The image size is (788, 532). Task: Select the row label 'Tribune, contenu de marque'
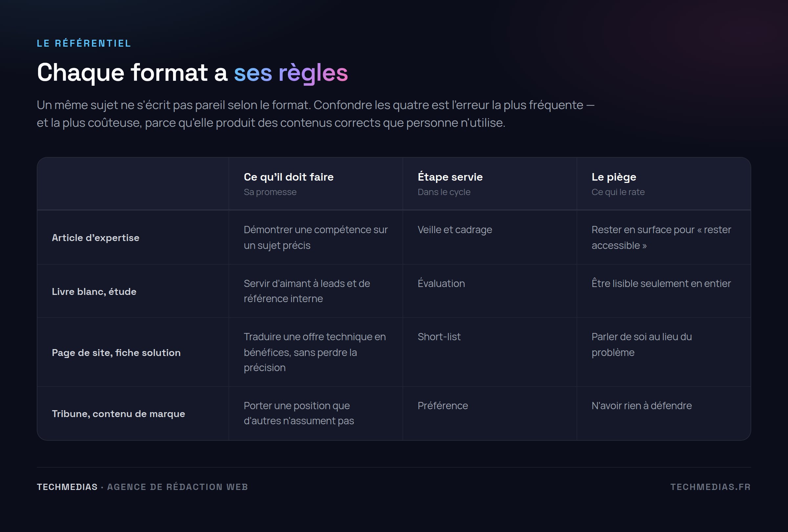pyautogui.click(x=118, y=414)
